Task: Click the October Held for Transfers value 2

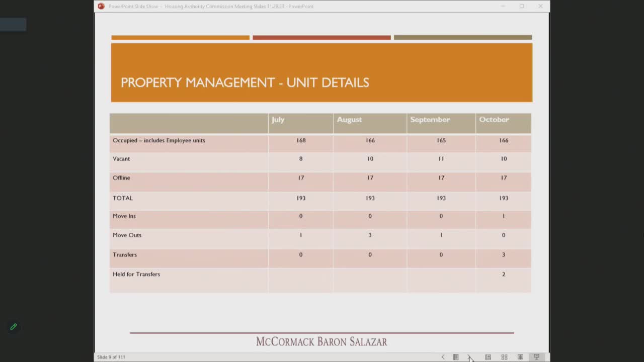Action: (504, 274)
